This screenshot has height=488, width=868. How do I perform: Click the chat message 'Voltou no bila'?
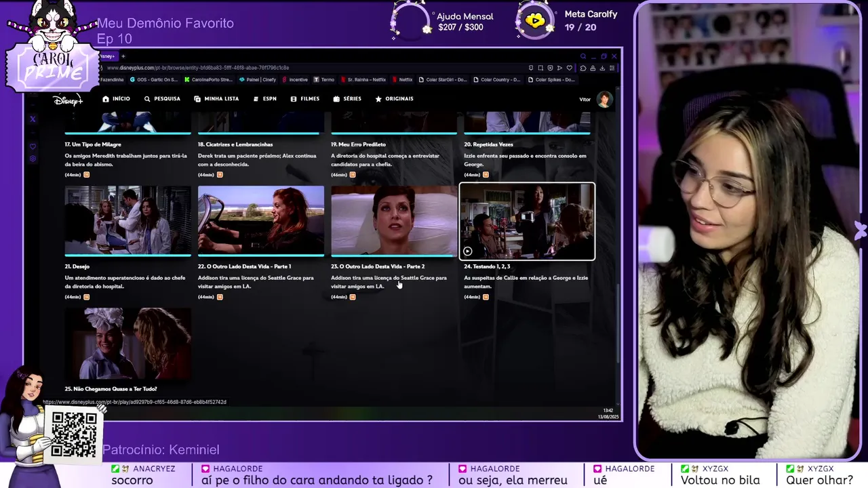(x=720, y=480)
